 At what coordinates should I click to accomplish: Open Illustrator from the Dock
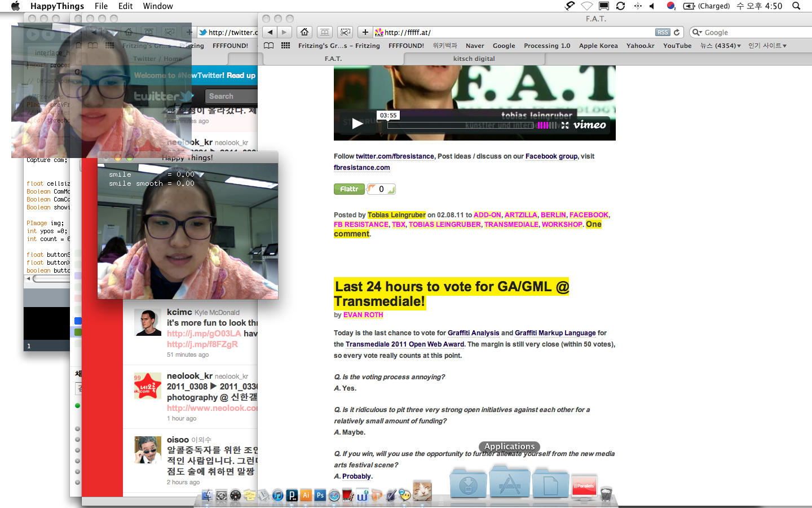click(x=306, y=495)
